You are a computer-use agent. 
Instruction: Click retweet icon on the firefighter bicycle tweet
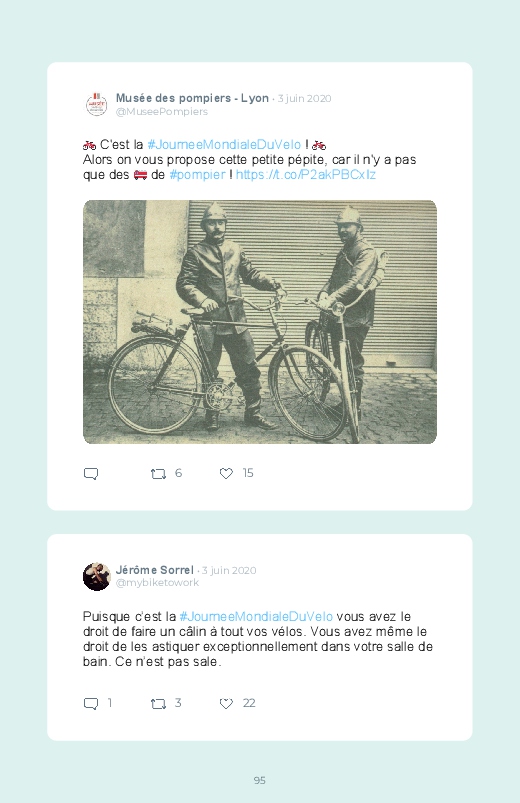click(158, 474)
